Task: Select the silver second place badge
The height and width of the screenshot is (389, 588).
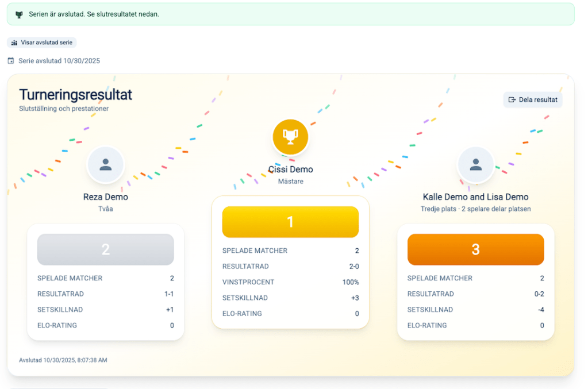Action: tap(105, 249)
